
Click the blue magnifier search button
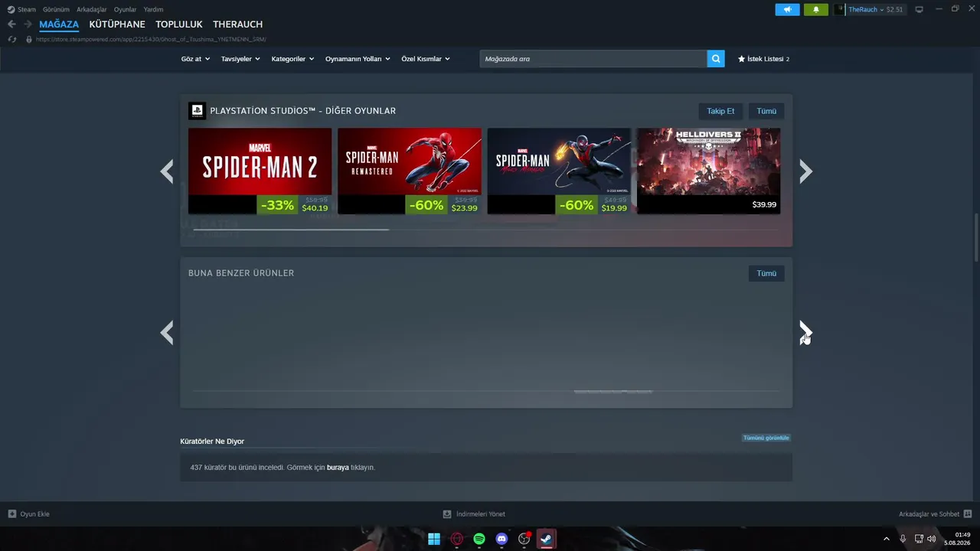pyautogui.click(x=716, y=59)
